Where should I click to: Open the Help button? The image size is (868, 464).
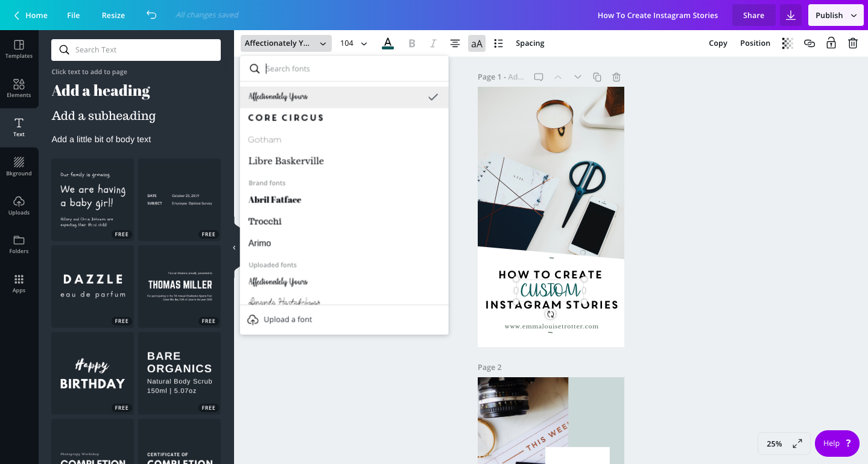837,444
